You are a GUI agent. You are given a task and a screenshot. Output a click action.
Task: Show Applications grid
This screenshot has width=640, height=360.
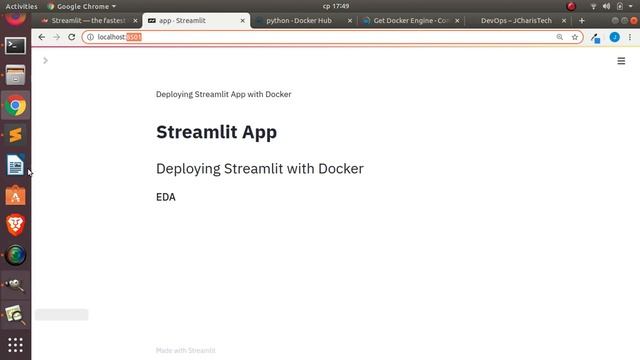(16, 345)
